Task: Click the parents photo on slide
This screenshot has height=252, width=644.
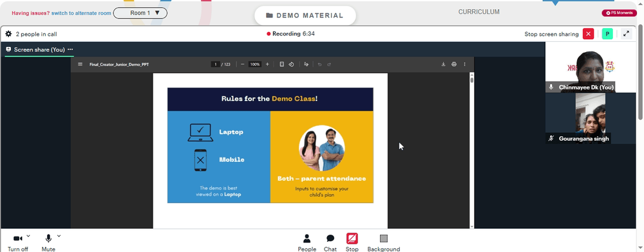Action: (321, 148)
